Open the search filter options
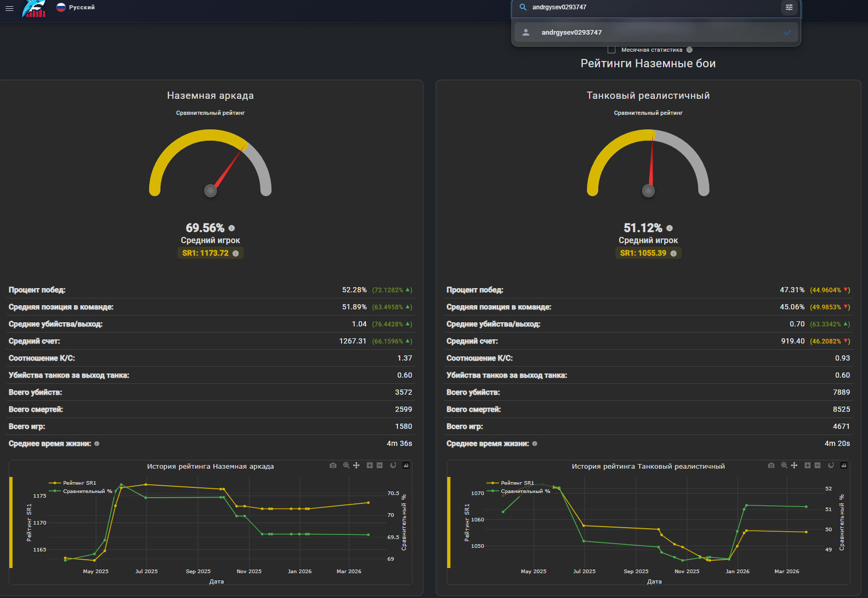The width and height of the screenshot is (868, 598). 789,7
